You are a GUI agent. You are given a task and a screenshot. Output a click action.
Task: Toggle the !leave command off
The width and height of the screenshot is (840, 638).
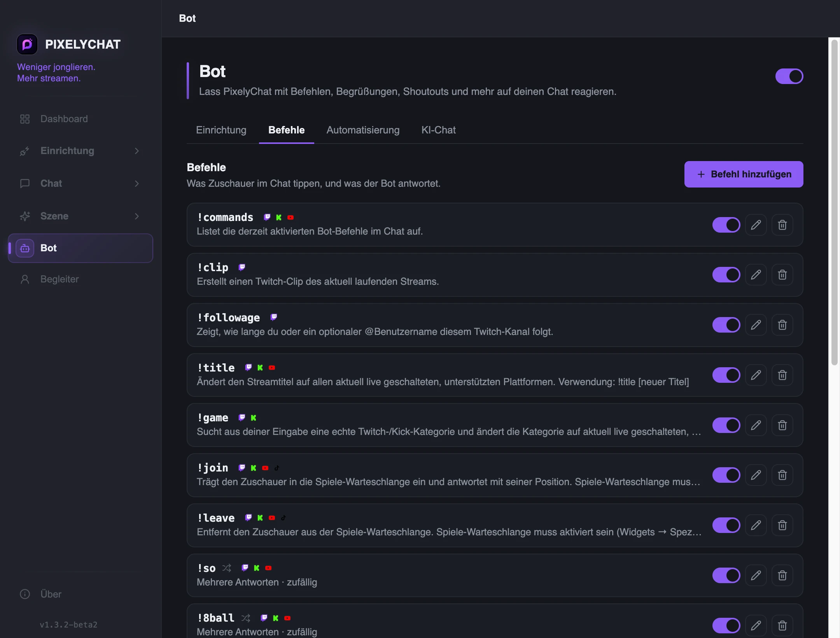(726, 525)
